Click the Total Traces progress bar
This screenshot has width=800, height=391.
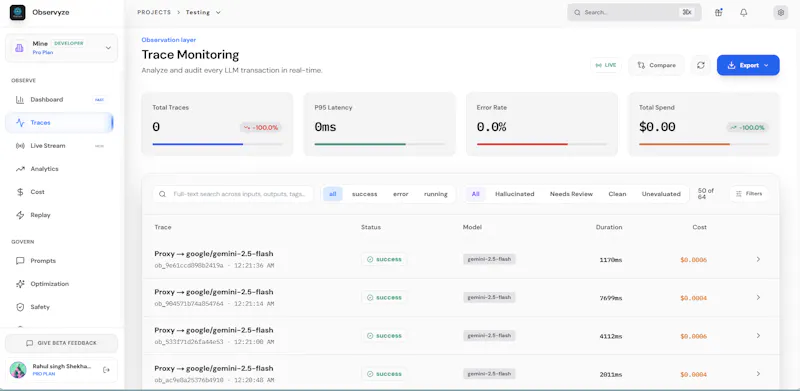[x=217, y=144]
